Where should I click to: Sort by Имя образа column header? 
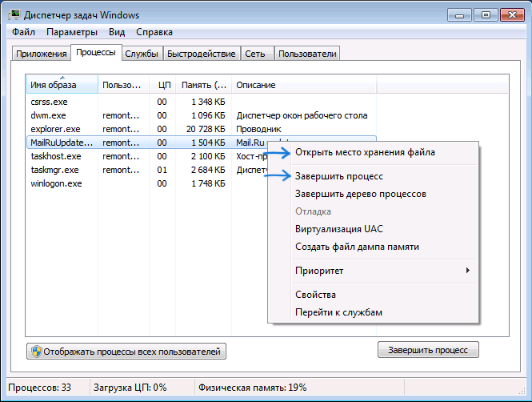click(x=62, y=85)
